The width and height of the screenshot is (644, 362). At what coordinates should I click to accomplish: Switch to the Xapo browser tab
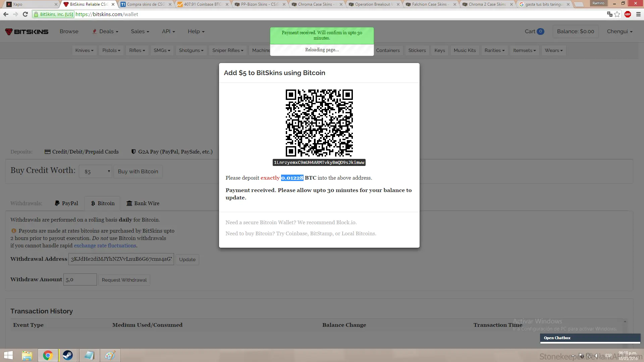click(x=32, y=4)
